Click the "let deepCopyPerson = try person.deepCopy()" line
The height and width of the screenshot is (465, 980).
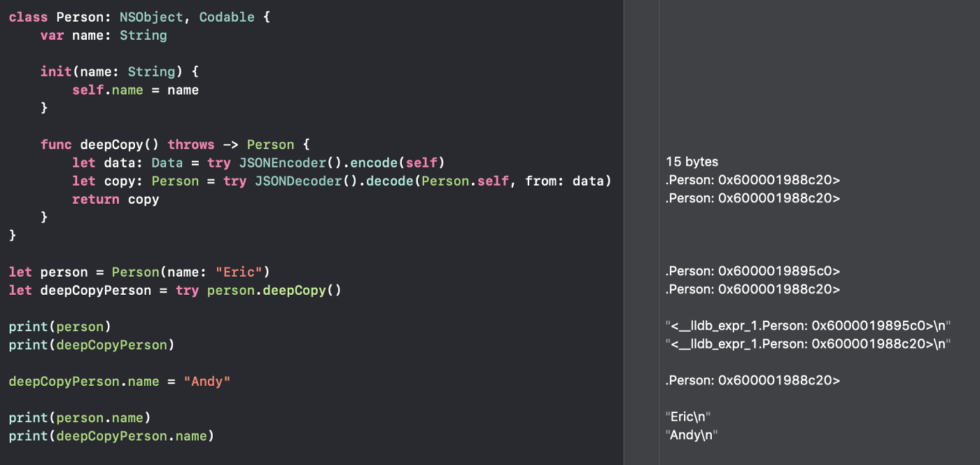pyautogui.click(x=175, y=291)
